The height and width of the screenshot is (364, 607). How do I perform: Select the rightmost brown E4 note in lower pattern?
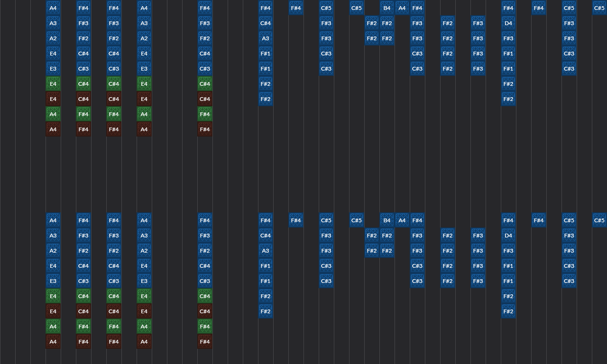(x=144, y=311)
